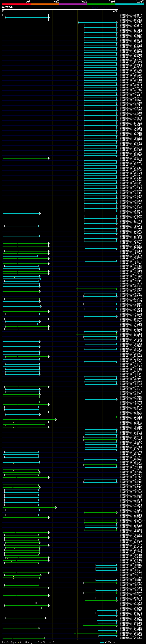Click the =100char. scale legend
Image resolution: width=146 pixels, height=644 pixels.
coord(109,642)
